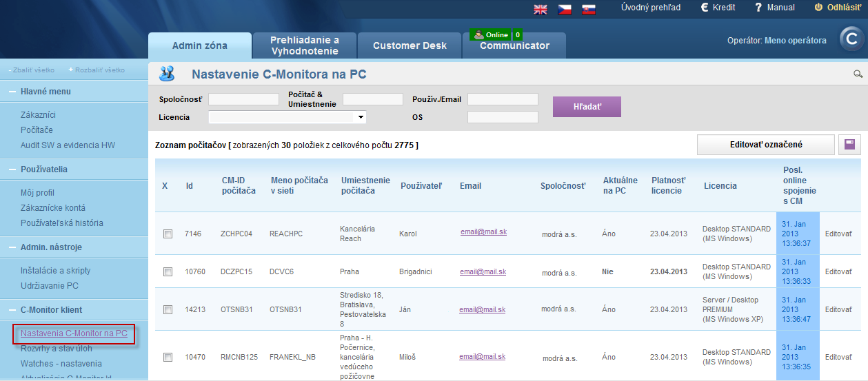This screenshot has height=381, width=868.
Task: Open Audit SW a evidencia HW
Action: tap(68, 145)
